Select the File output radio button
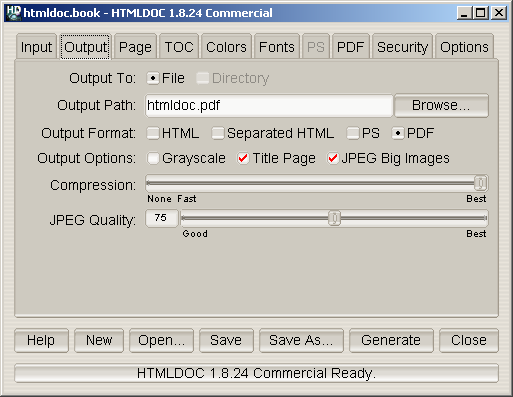This screenshot has height=397, width=513. pyautogui.click(x=153, y=78)
